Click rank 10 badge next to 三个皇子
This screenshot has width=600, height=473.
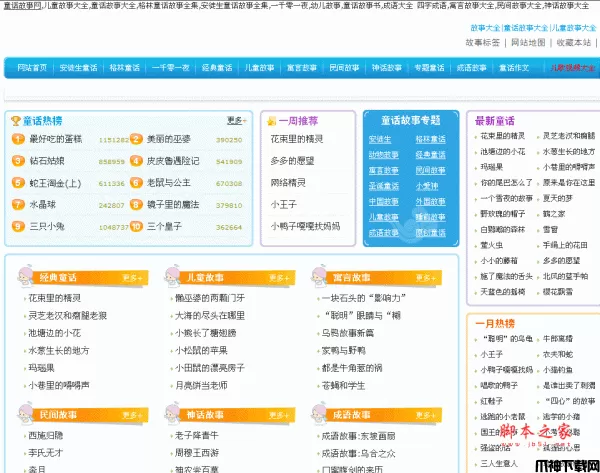pyautogui.click(x=135, y=226)
